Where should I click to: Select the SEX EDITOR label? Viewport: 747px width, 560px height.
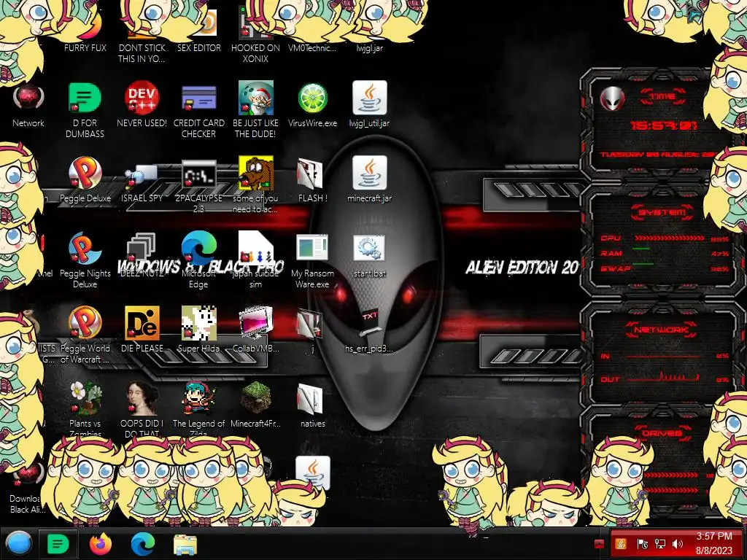point(198,47)
